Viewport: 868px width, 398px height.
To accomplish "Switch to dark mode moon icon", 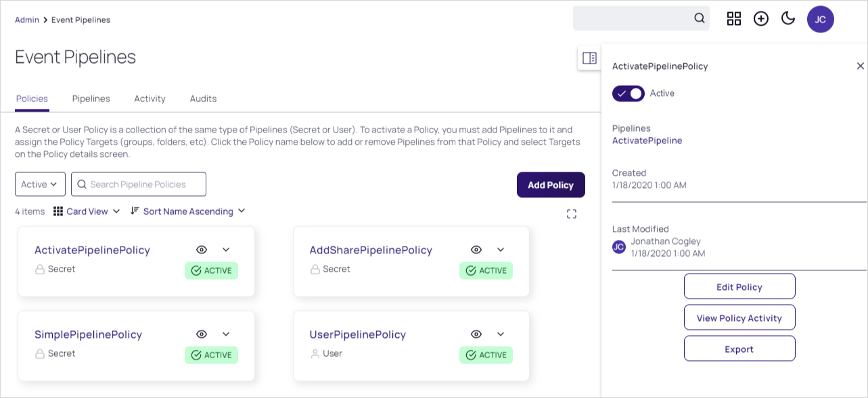I will [x=788, y=18].
